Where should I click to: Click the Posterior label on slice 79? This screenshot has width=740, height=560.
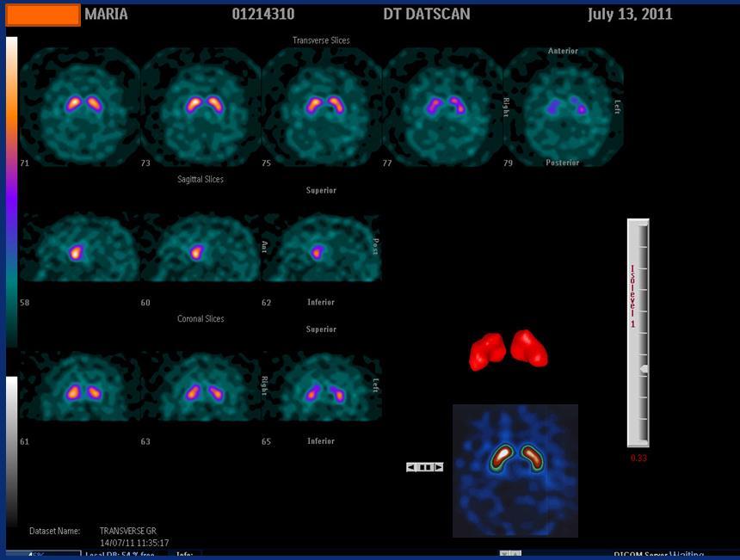click(x=563, y=163)
